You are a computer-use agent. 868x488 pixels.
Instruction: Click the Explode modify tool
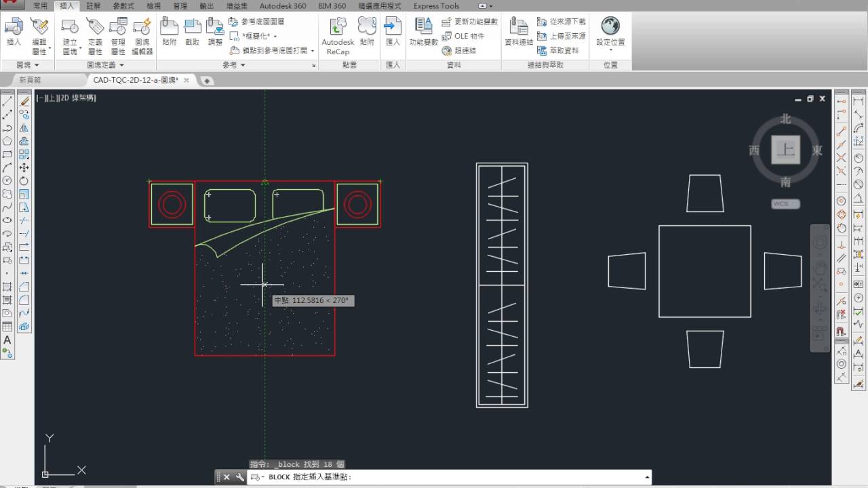(24, 326)
